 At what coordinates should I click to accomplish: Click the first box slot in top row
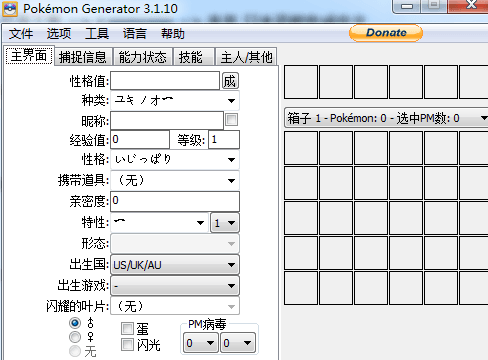(x=301, y=148)
